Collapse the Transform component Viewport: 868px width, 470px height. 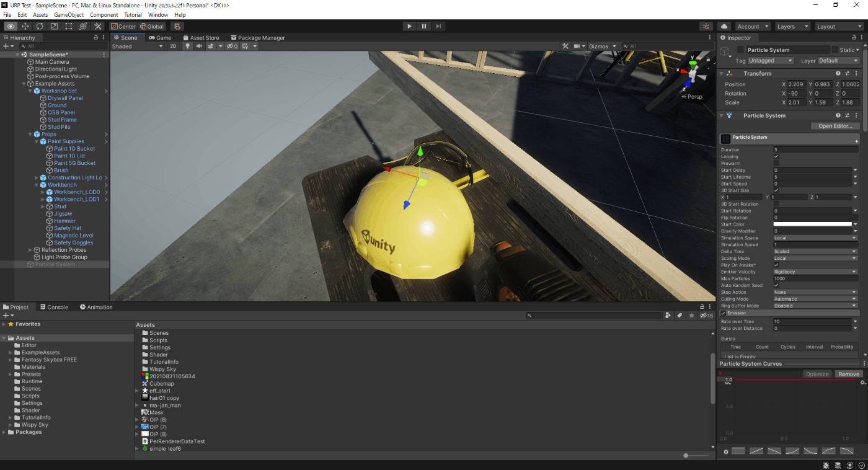pos(722,73)
